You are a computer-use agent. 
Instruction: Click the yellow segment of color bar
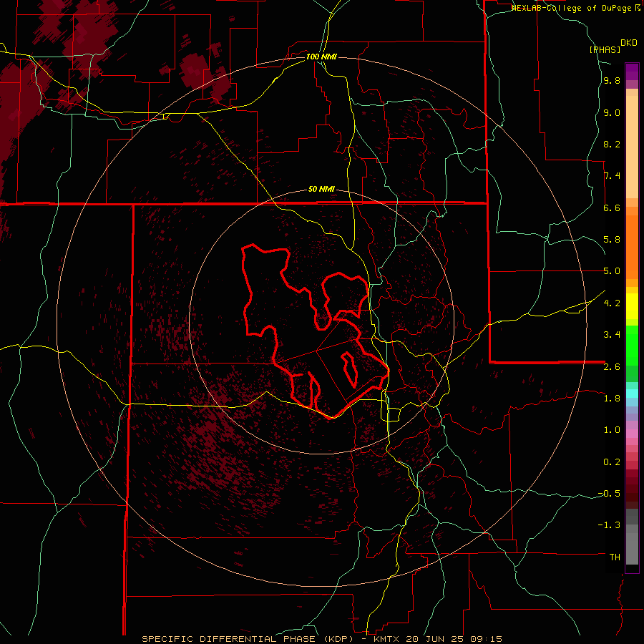tap(632, 306)
